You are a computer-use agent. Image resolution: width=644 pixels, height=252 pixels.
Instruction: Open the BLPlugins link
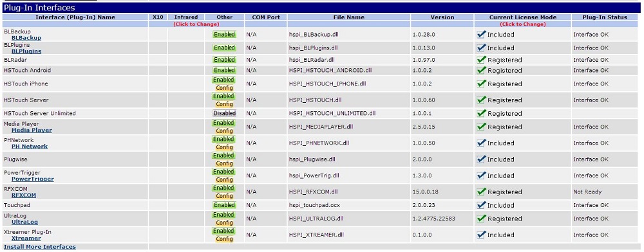pos(26,51)
